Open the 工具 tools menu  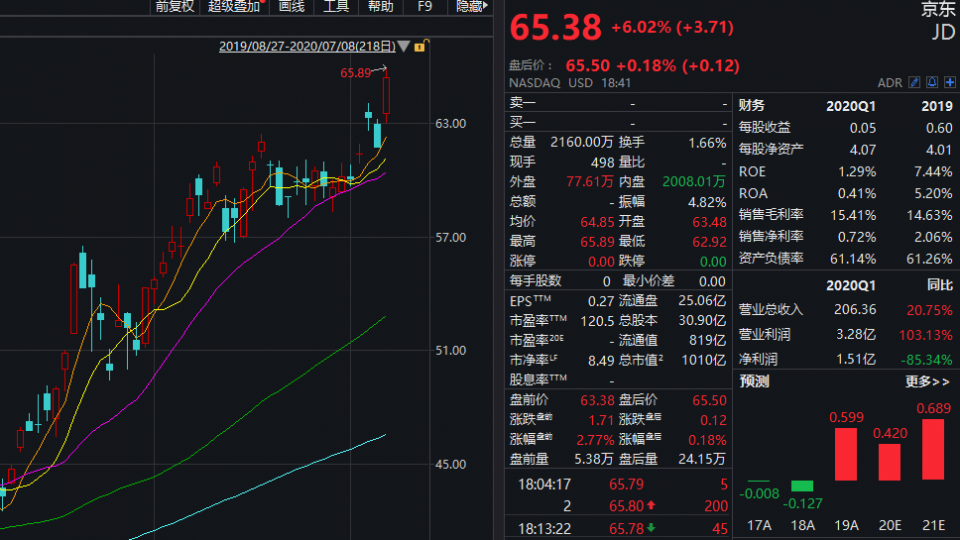(336, 7)
